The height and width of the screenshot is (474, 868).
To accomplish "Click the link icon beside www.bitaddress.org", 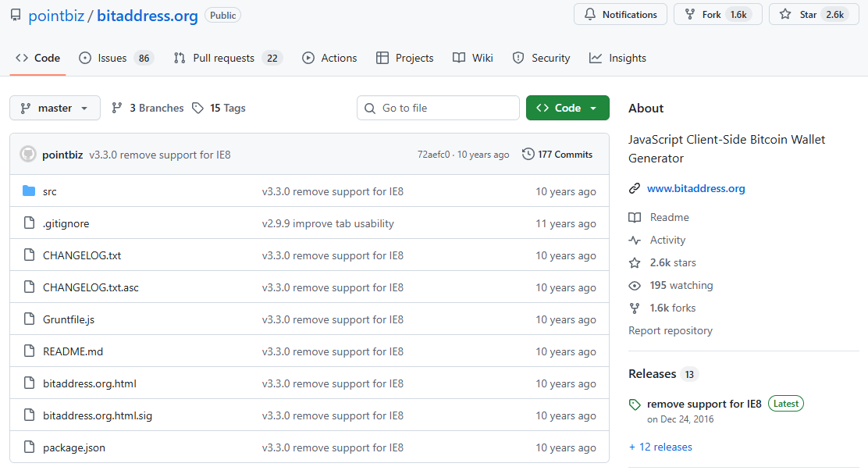I will (635, 188).
